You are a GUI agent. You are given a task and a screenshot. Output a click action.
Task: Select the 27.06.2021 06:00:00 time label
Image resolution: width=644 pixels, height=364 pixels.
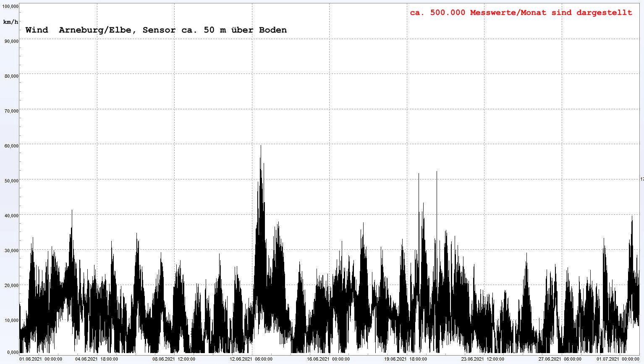click(x=560, y=359)
